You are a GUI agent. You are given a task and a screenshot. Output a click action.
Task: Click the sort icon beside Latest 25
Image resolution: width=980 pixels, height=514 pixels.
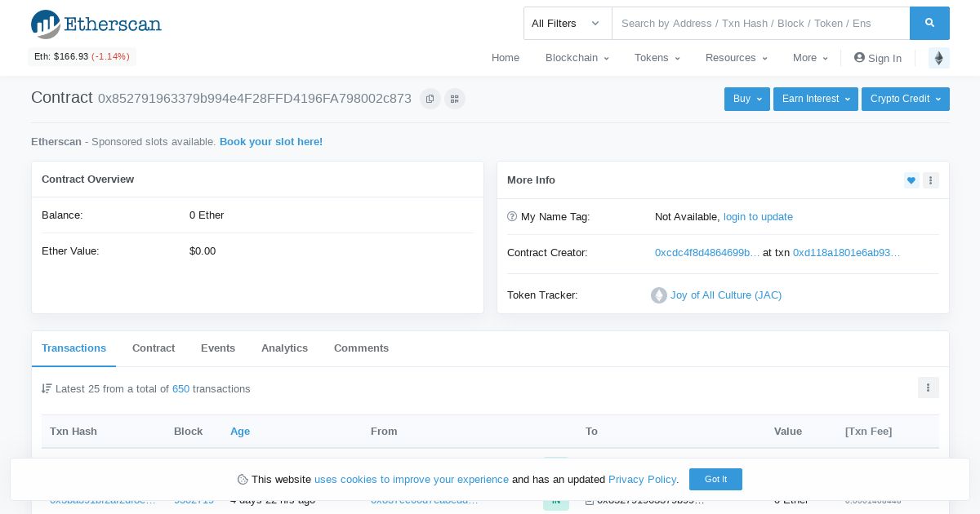point(47,389)
